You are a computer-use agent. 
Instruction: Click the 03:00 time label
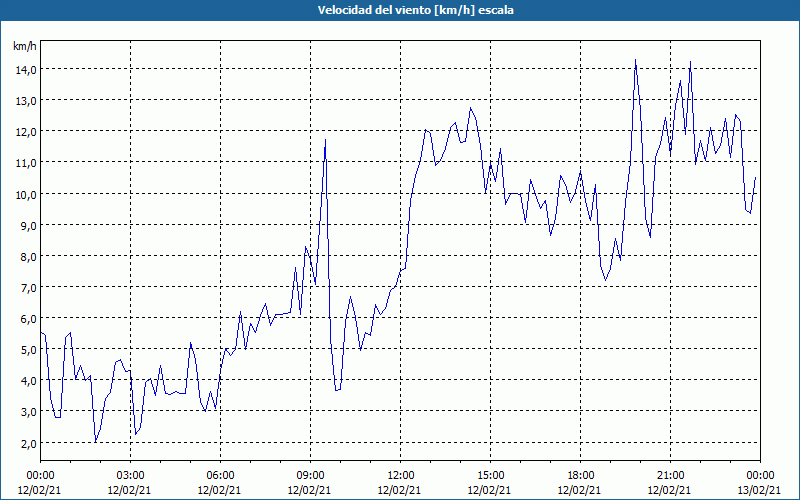point(130,476)
